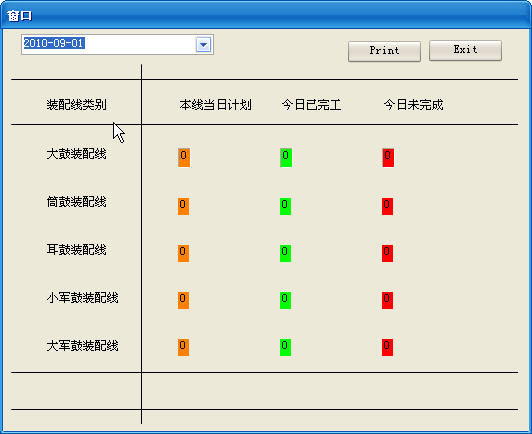The height and width of the screenshot is (434, 532).
Task: Select red unfinished value for 耳鼓装配线
Action: (x=387, y=253)
